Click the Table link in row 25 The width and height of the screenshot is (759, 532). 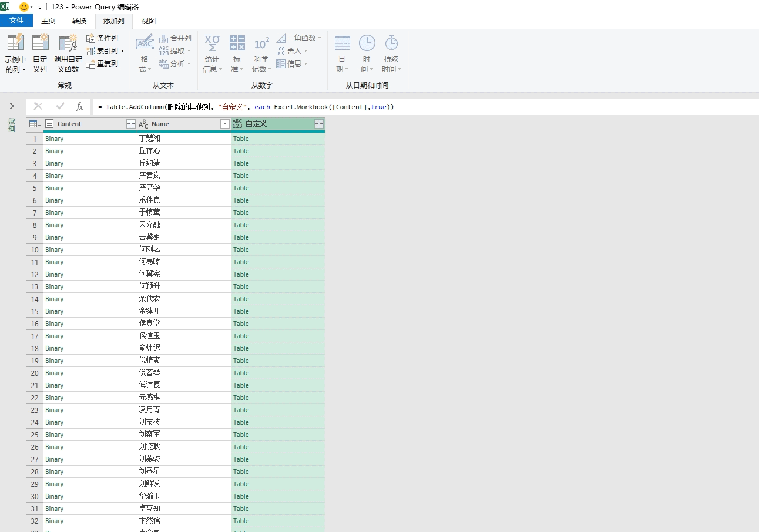tap(241, 435)
